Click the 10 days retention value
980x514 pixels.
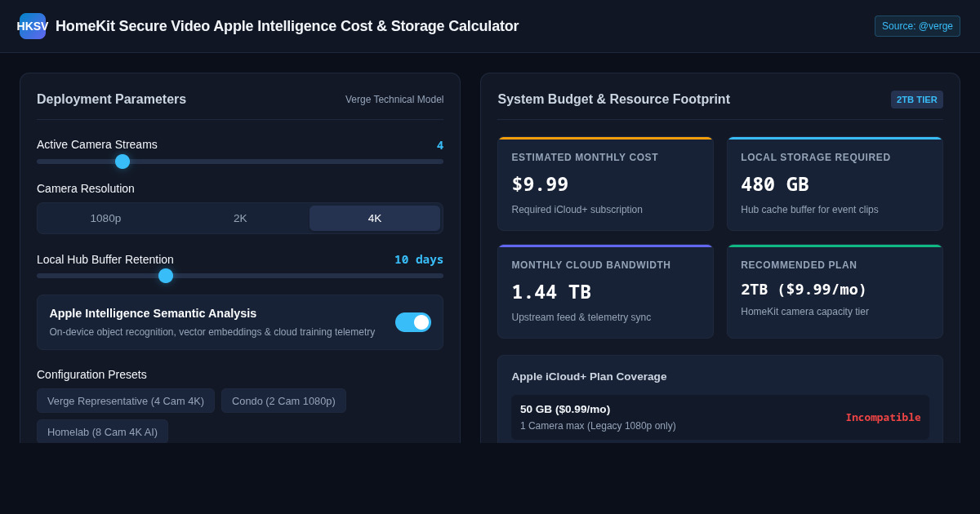coord(419,259)
